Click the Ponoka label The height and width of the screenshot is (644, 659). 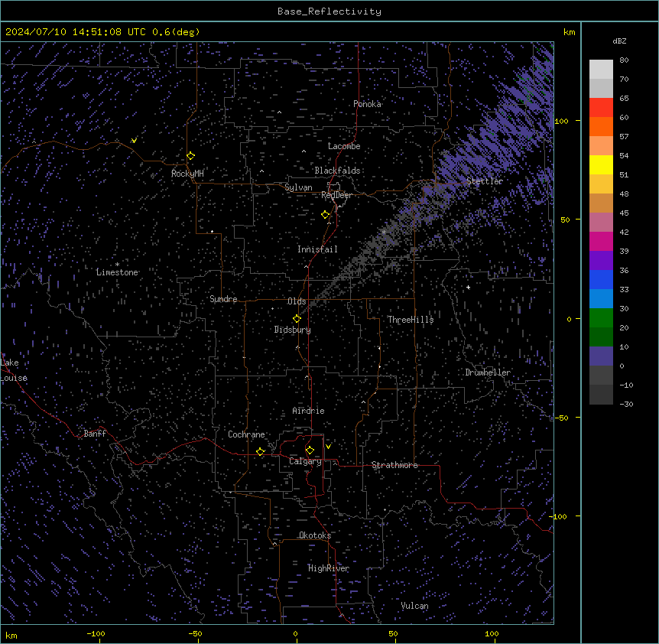tap(367, 104)
